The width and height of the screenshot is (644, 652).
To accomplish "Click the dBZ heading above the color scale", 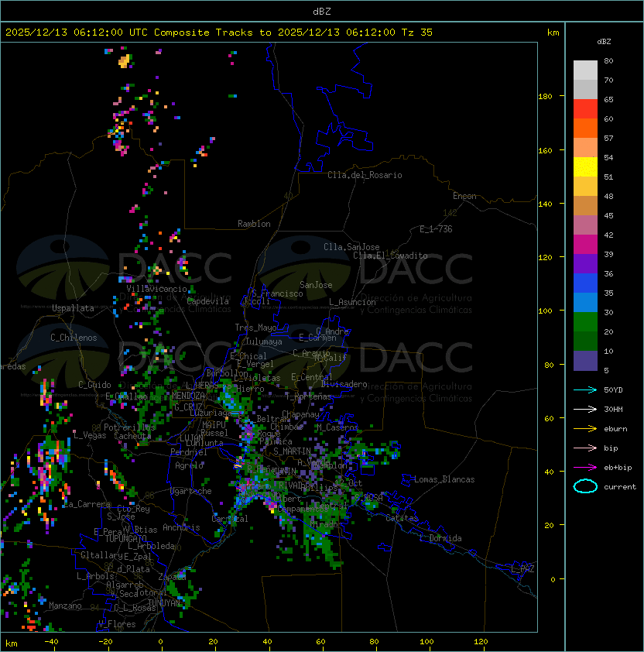I will pyautogui.click(x=604, y=42).
